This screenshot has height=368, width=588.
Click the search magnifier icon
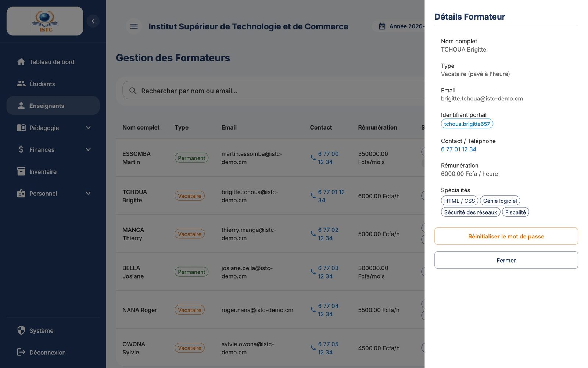click(x=133, y=91)
